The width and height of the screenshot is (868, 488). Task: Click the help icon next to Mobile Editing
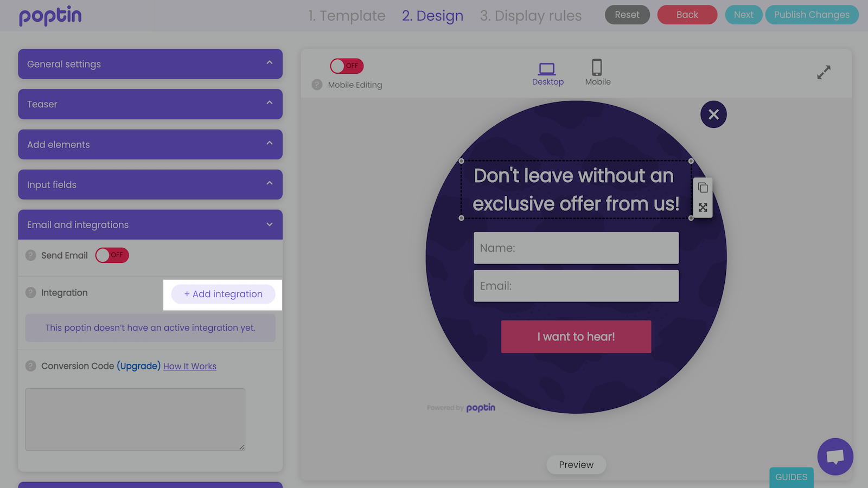tap(317, 85)
